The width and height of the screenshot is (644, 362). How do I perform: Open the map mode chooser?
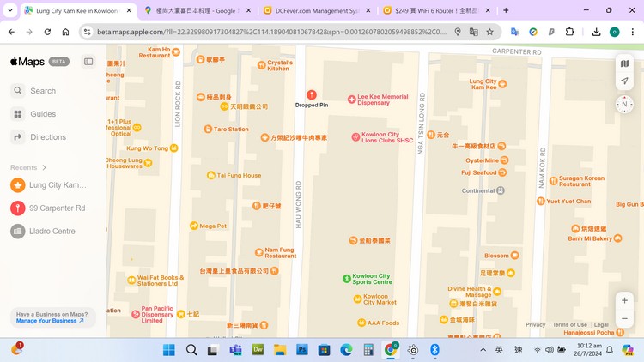[625, 63]
